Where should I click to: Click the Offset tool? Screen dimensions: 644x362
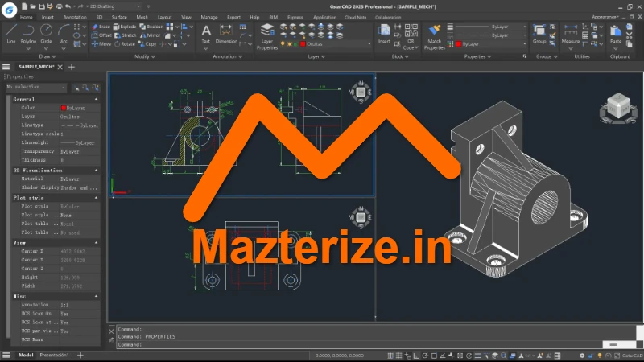click(x=101, y=35)
